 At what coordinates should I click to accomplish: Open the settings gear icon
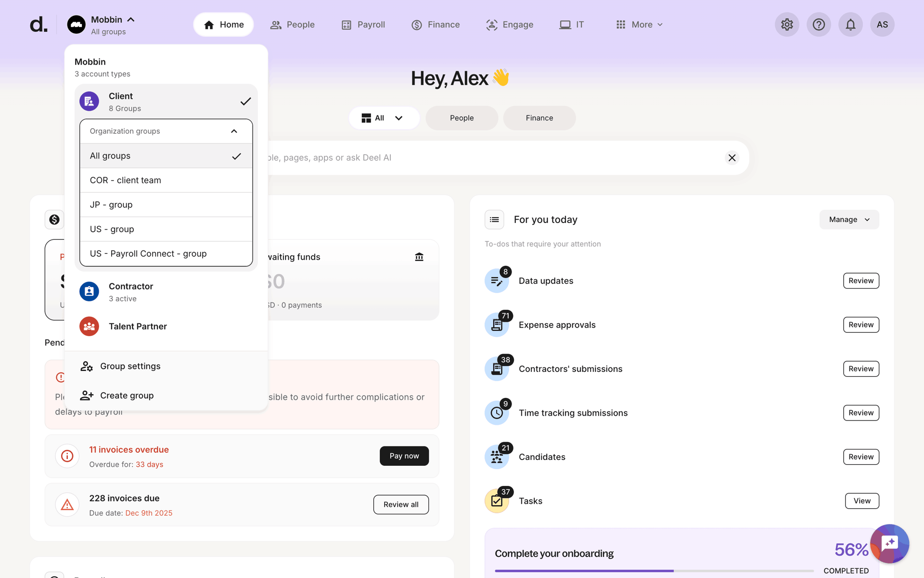coord(787,25)
